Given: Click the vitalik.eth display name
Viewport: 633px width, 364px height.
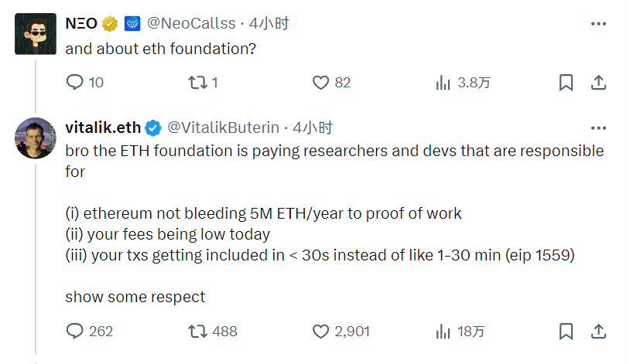Looking at the screenshot, I should [102, 128].
